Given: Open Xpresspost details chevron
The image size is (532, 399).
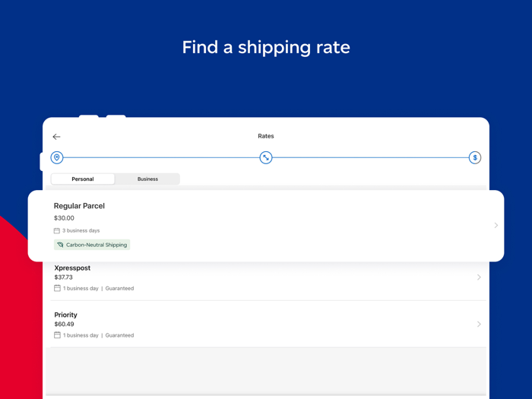Looking at the screenshot, I should click(479, 277).
